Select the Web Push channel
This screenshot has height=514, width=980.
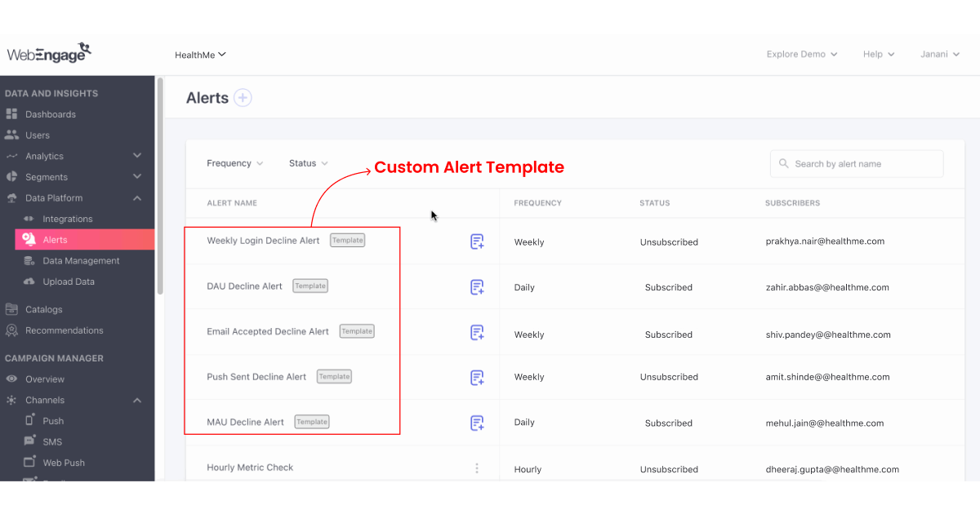pos(64,463)
